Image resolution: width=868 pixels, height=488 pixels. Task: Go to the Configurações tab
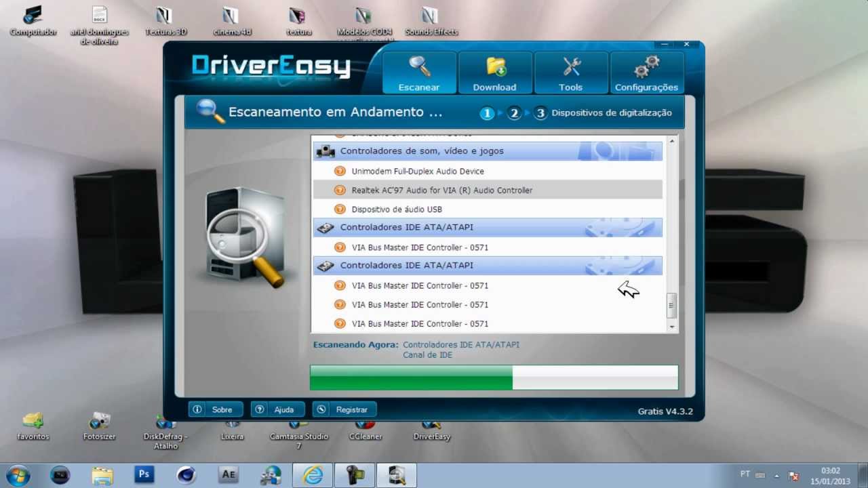646,73
